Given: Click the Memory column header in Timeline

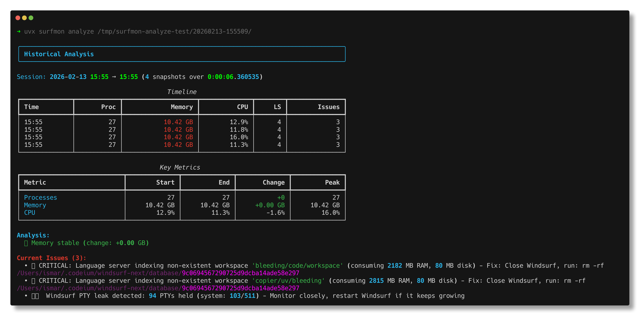Looking at the screenshot, I should tap(182, 107).
